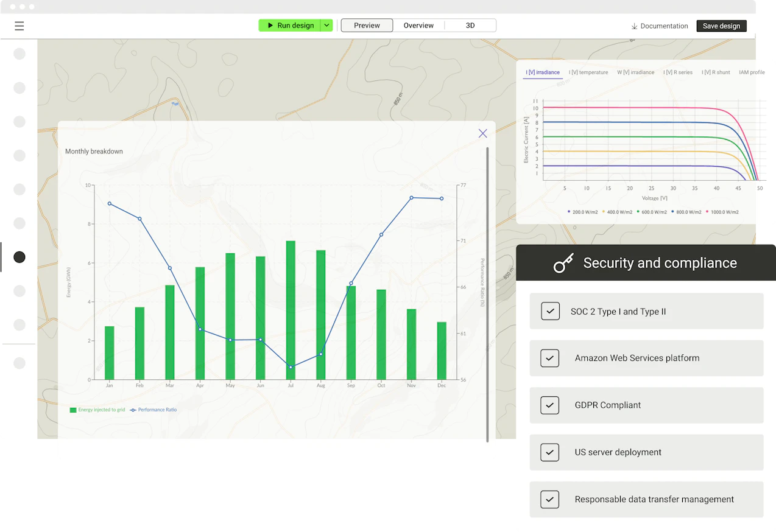Open the hamburger menu icon

pyautogui.click(x=19, y=26)
